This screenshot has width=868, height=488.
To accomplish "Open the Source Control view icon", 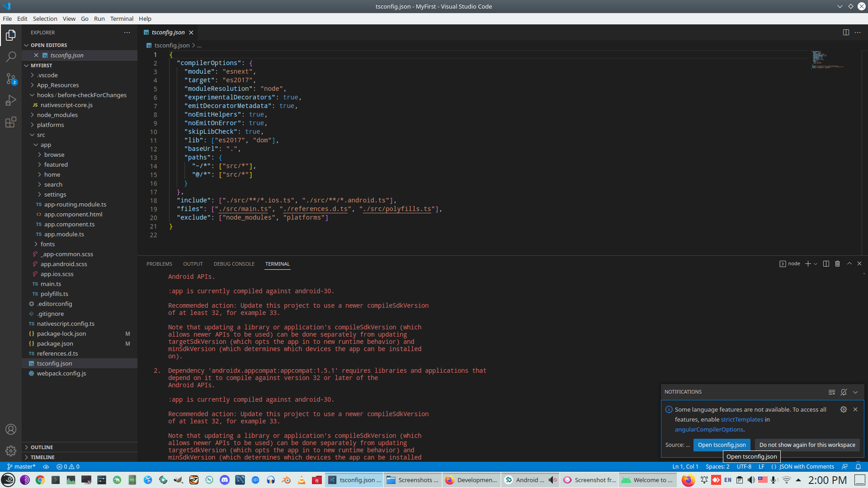I will tap(11, 79).
